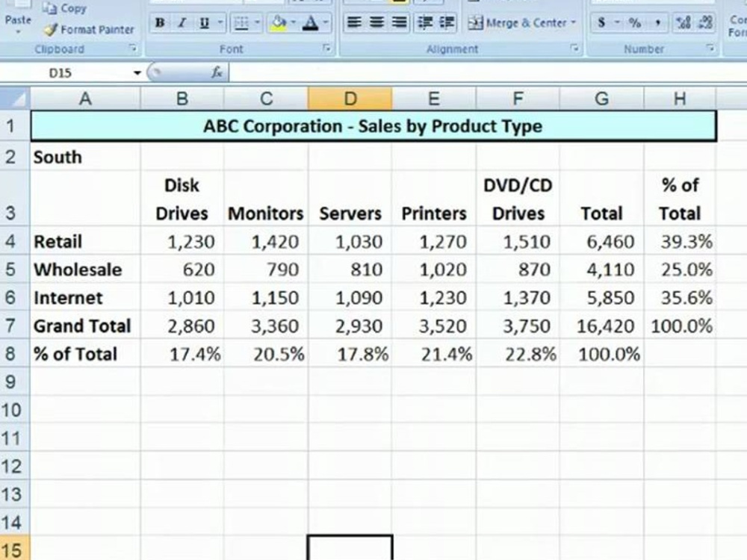Click the 'Internet' row label

tap(85, 298)
